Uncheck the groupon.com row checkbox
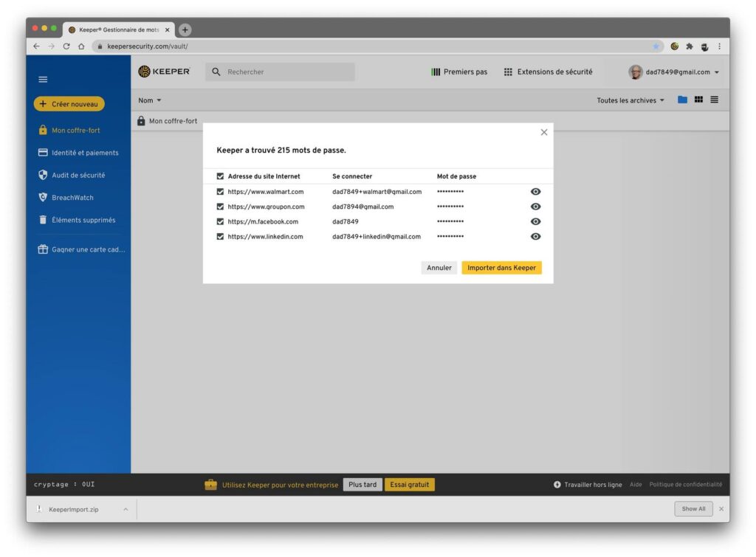 (x=220, y=207)
